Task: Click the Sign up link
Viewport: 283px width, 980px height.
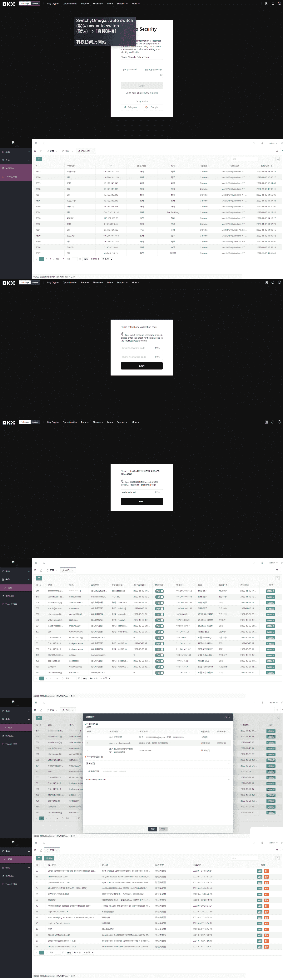Action: coord(154,93)
